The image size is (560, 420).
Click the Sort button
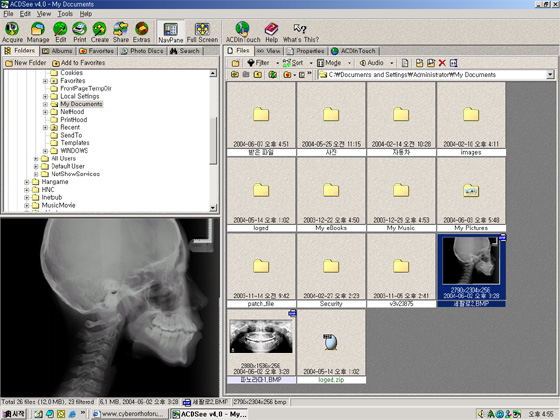pyautogui.click(x=292, y=63)
